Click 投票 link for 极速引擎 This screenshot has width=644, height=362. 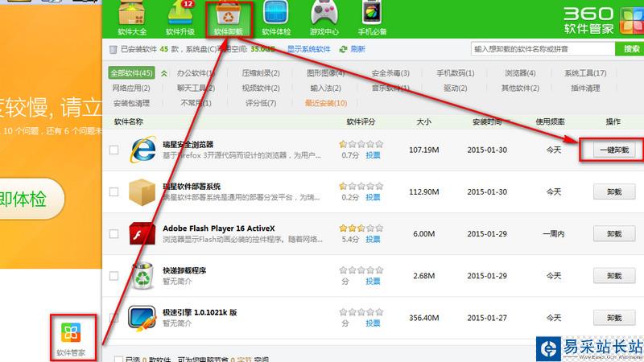coord(373,323)
